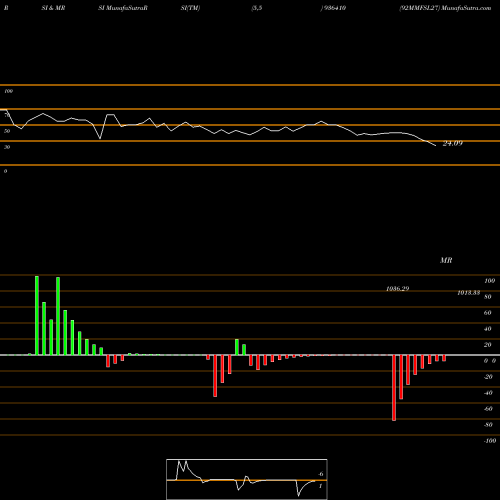Click the MR axis label 80
This screenshot has height=500, width=500.
pos(487,297)
